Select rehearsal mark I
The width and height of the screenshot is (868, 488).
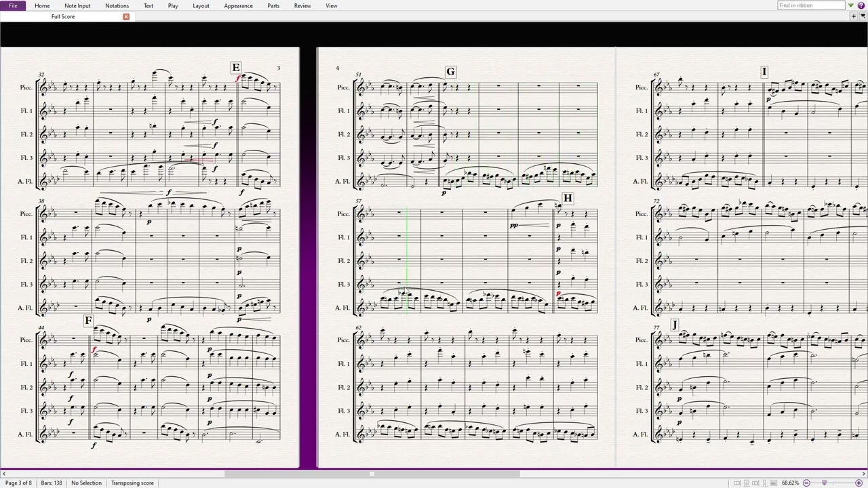coord(764,72)
